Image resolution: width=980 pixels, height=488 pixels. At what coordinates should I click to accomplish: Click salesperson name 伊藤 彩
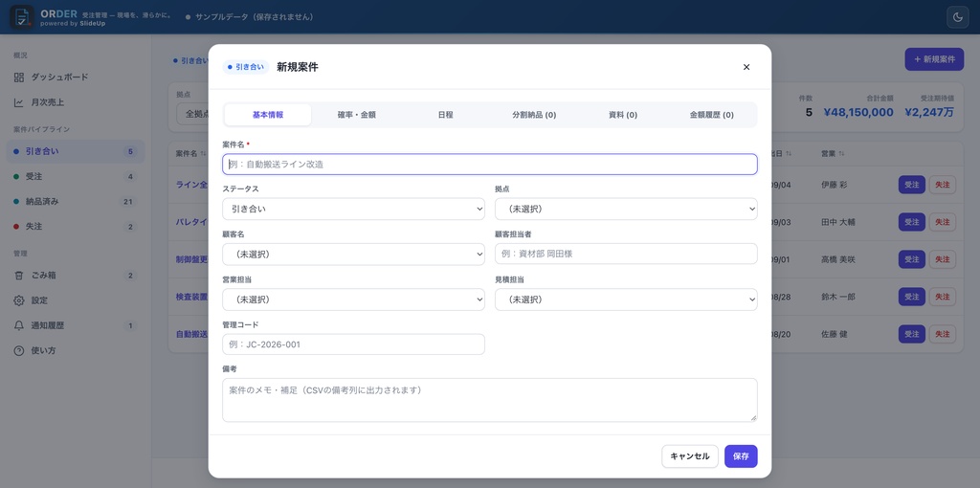[835, 185]
